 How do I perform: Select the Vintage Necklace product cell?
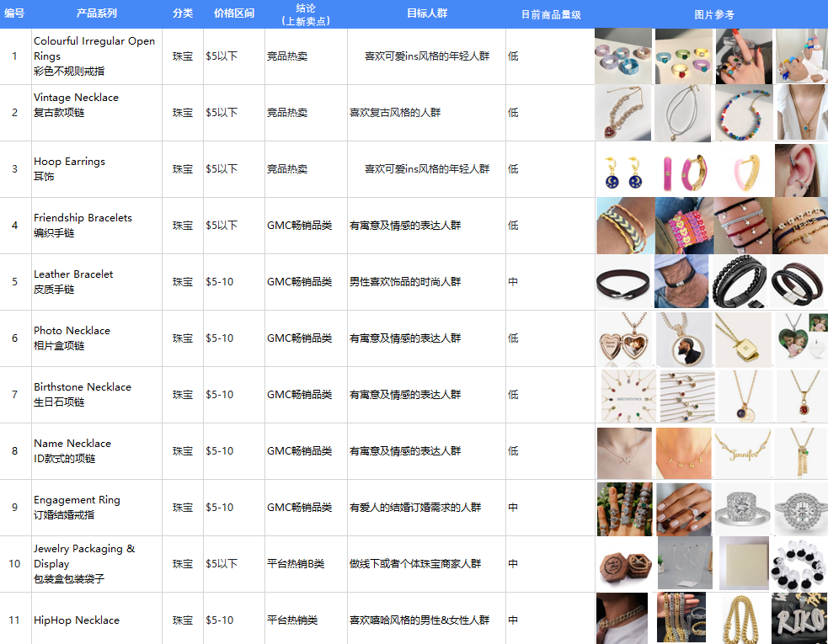97,113
